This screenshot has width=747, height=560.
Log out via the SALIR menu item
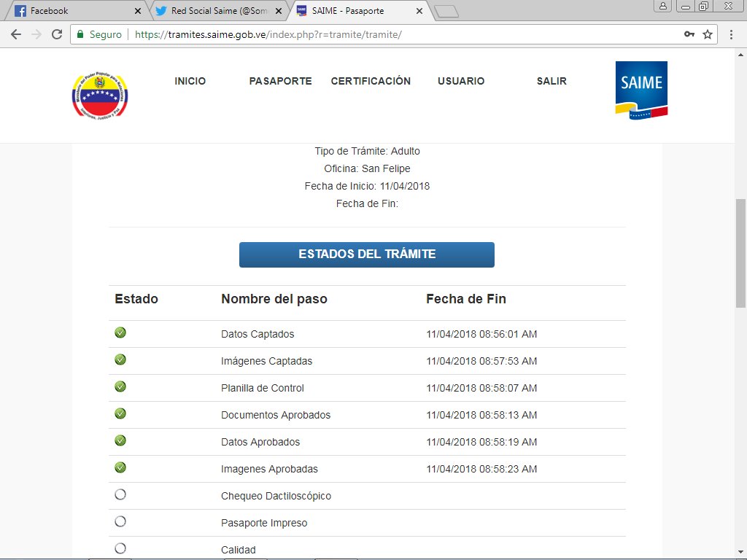[x=551, y=81]
